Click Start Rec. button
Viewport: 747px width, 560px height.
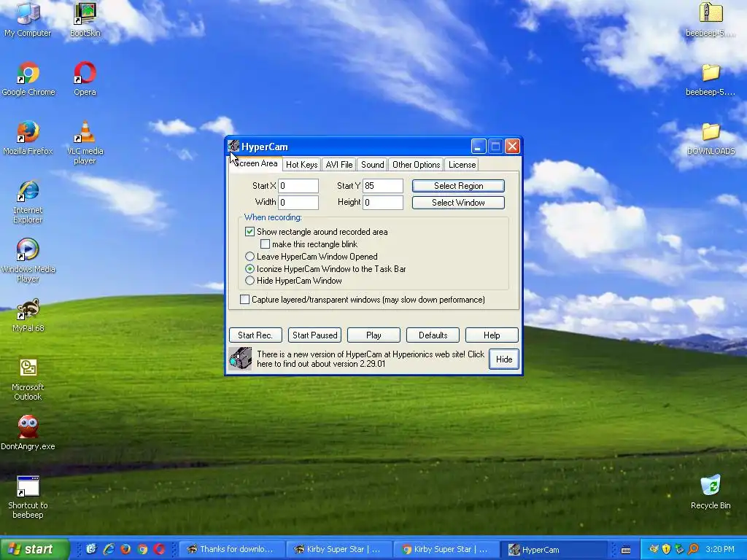click(255, 335)
